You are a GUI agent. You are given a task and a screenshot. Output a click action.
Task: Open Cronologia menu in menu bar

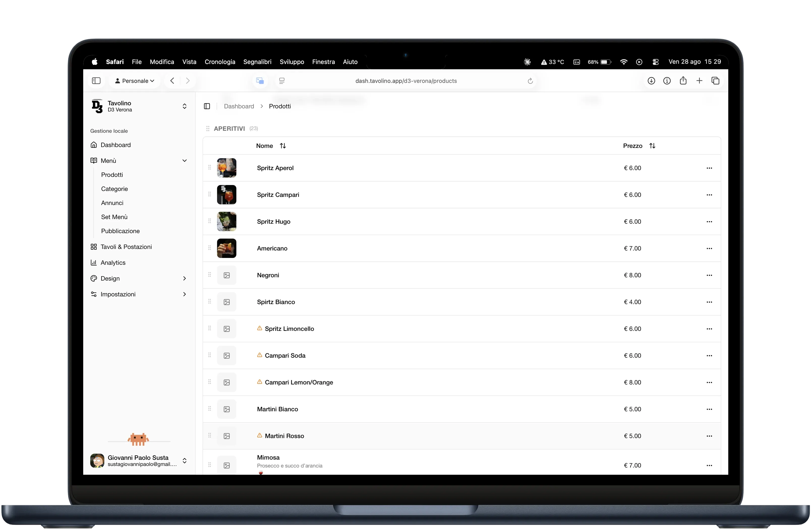coord(220,62)
